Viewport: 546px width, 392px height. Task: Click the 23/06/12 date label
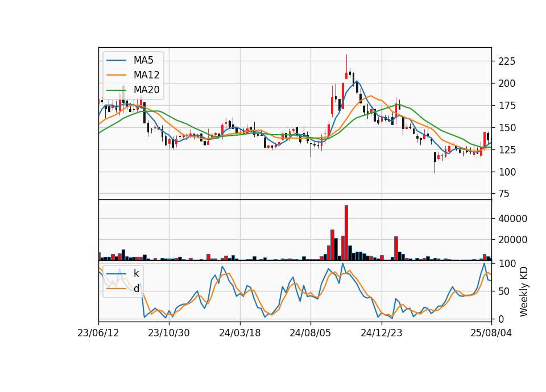[98, 333]
